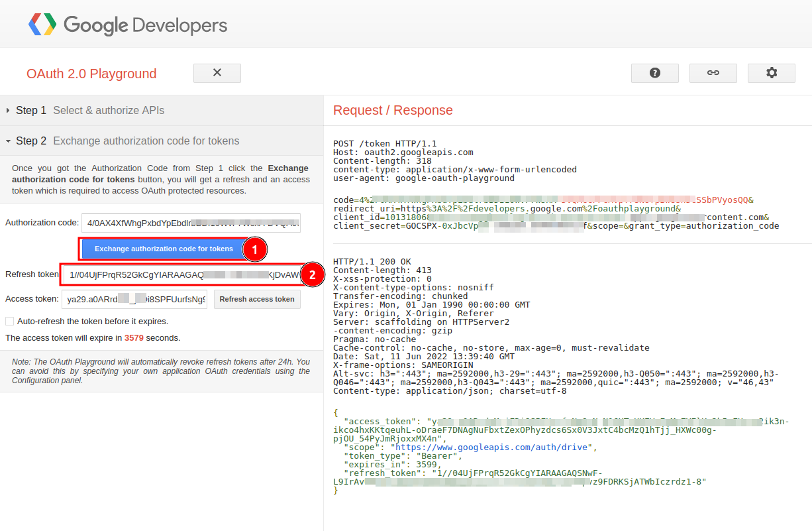Click the Refresh access token button
Viewport: 812px width, 531px height.
click(x=257, y=299)
